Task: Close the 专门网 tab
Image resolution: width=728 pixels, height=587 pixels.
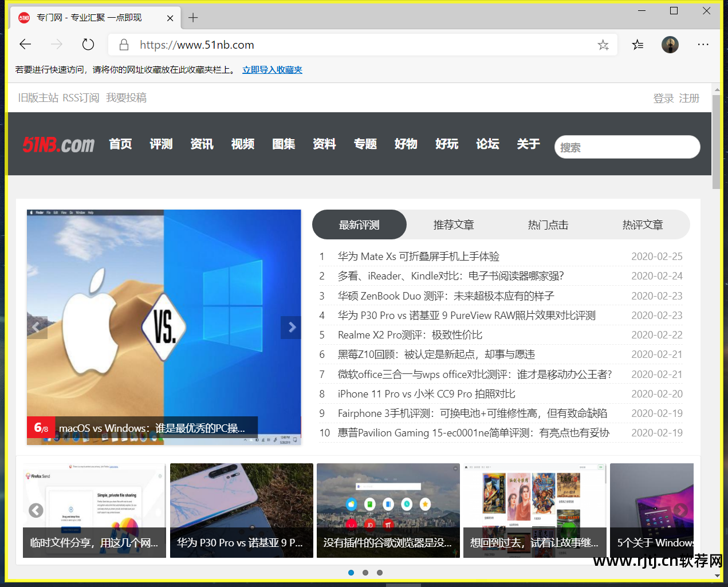Action: point(170,18)
